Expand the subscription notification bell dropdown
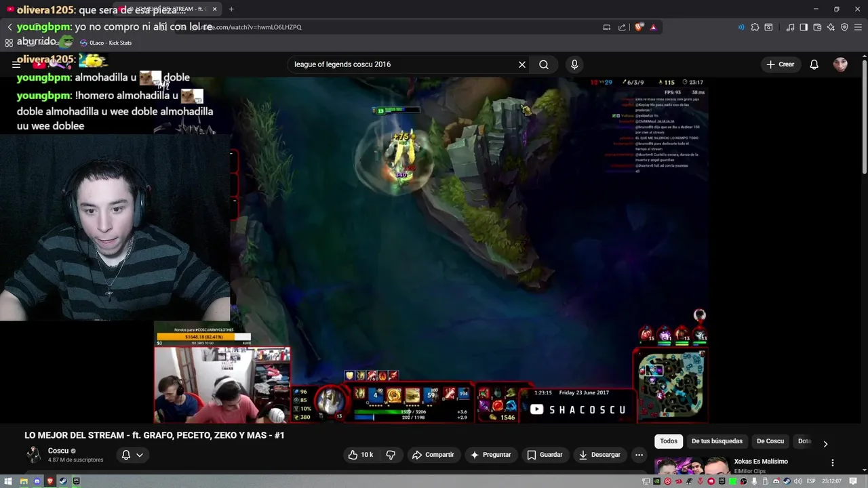 (x=132, y=455)
